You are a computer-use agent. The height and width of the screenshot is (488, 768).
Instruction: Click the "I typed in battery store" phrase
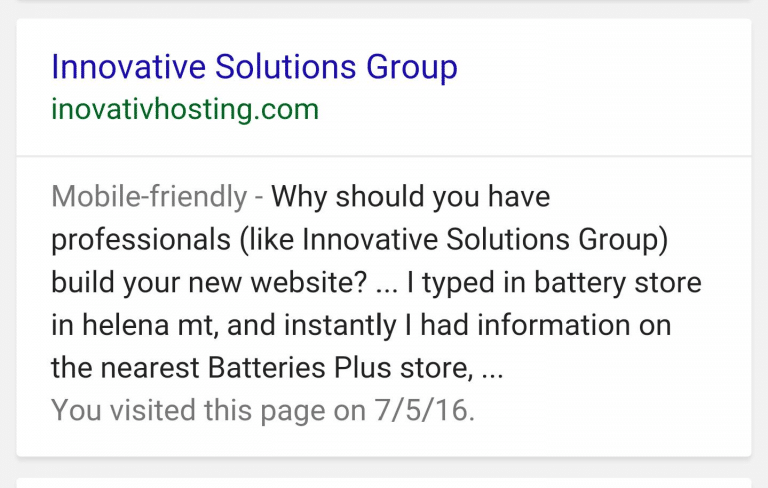click(554, 283)
